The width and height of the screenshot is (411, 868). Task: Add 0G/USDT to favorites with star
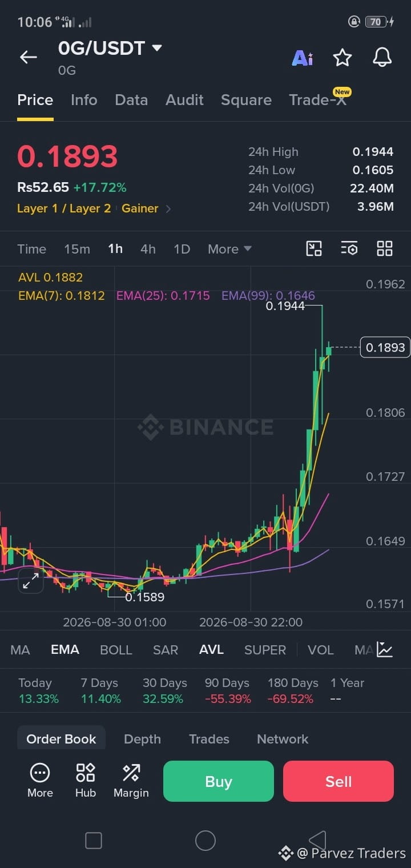pos(342,57)
